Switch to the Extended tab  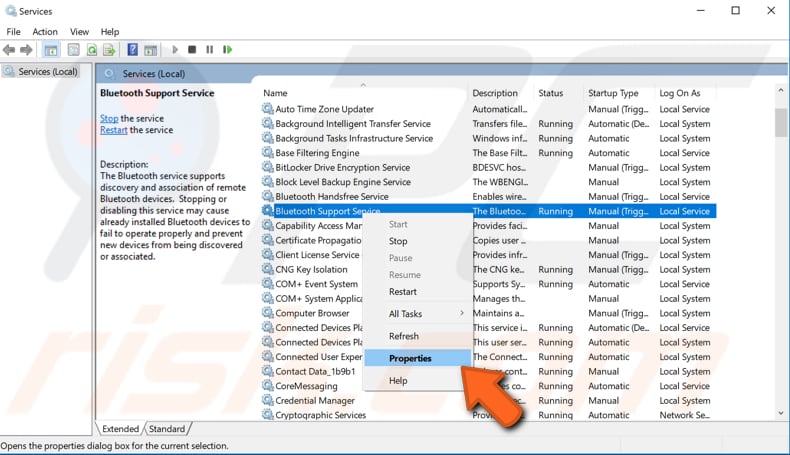(121, 429)
